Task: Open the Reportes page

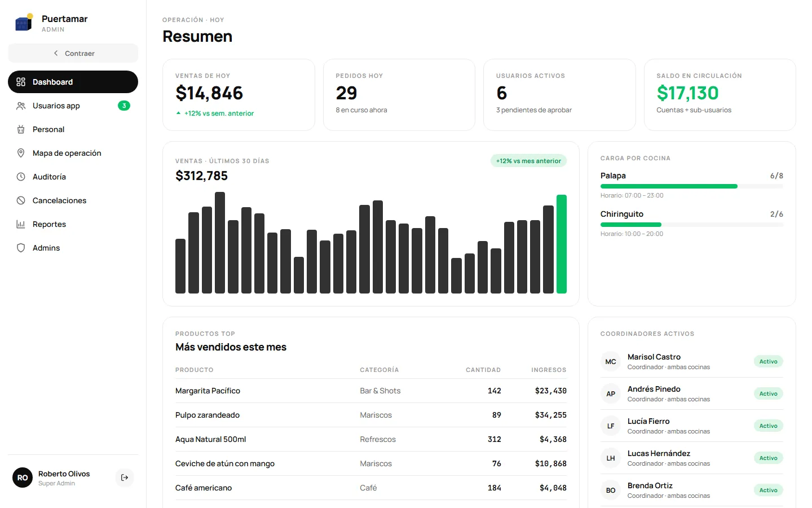Action: (73, 224)
